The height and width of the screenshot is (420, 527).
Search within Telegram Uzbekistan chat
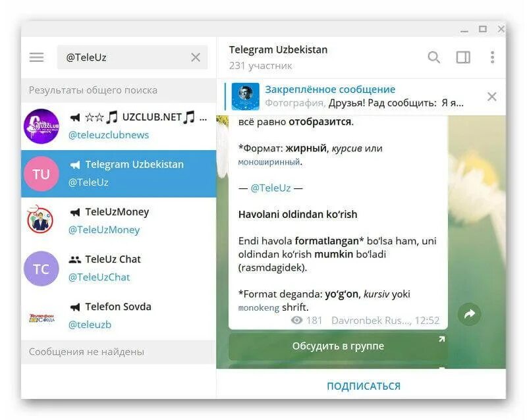[x=434, y=57]
